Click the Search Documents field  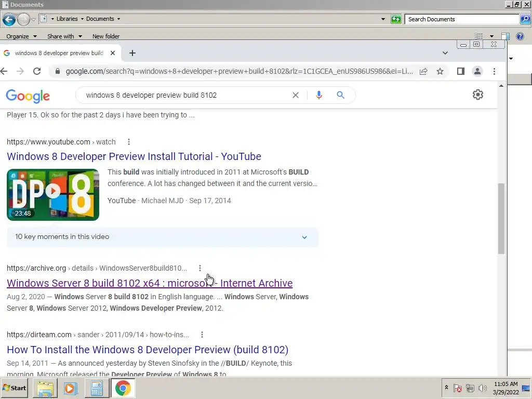point(462,19)
